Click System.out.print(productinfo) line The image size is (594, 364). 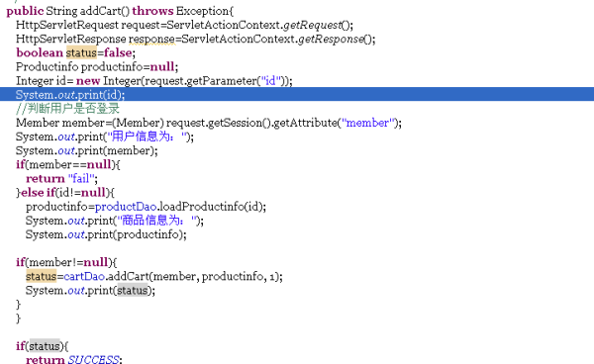click(106, 234)
